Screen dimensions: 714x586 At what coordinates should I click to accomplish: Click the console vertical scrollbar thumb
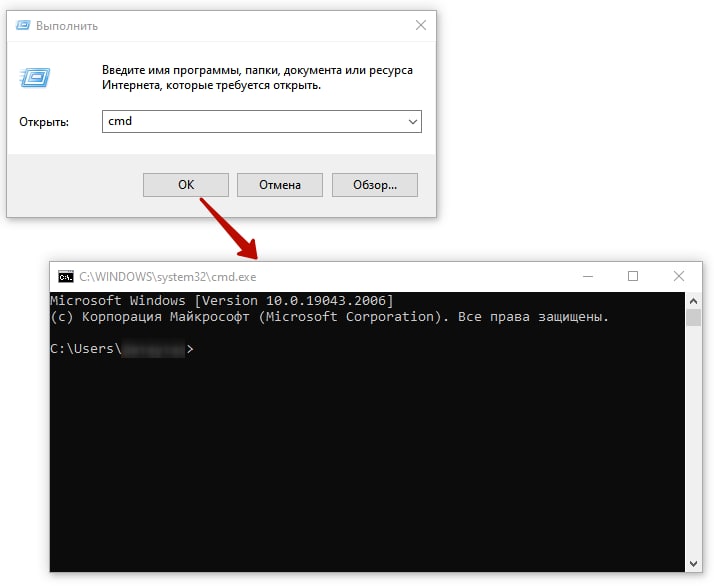coord(694,318)
